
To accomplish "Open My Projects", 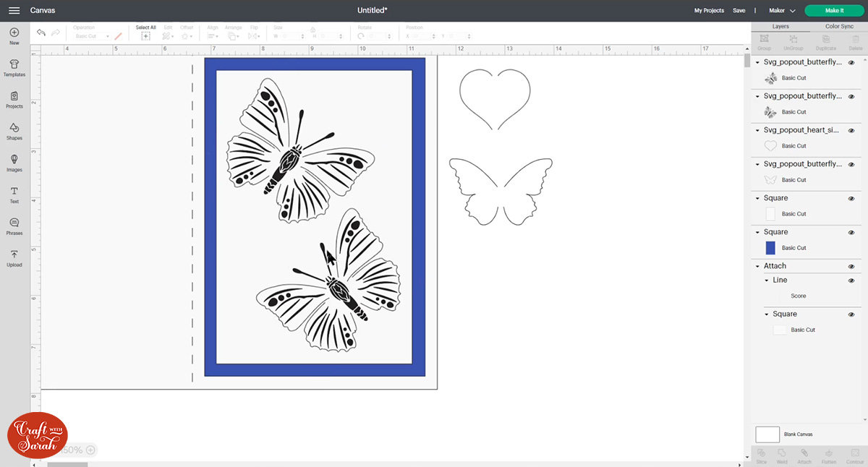I will tap(708, 10).
